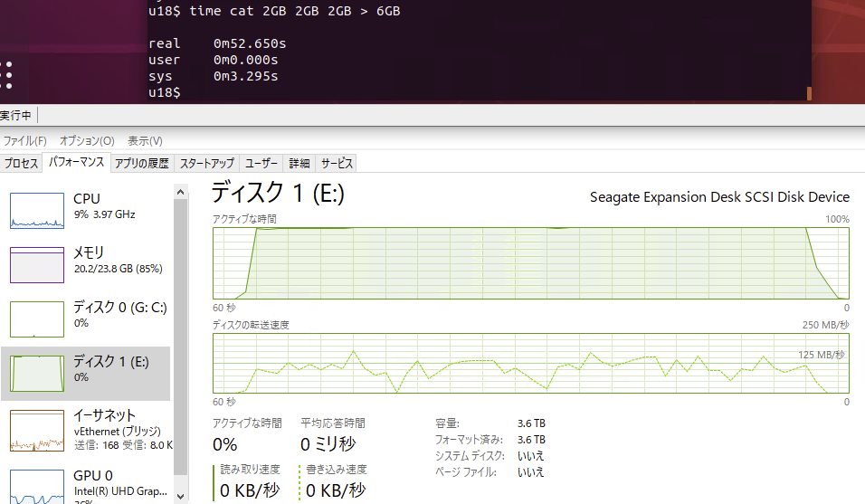The width and height of the screenshot is (865, 504).
Task: Select ディスク 1 (E:) in sidebar
Action: (36, 373)
